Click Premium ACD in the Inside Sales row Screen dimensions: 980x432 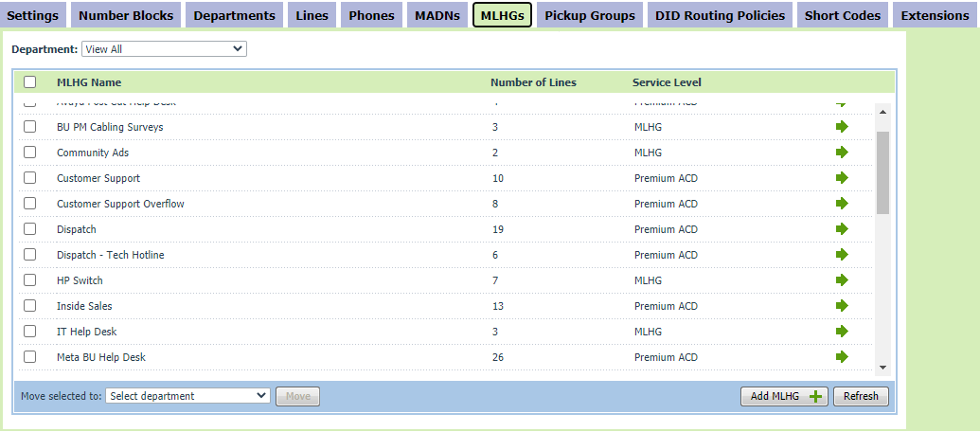[x=666, y=306]
